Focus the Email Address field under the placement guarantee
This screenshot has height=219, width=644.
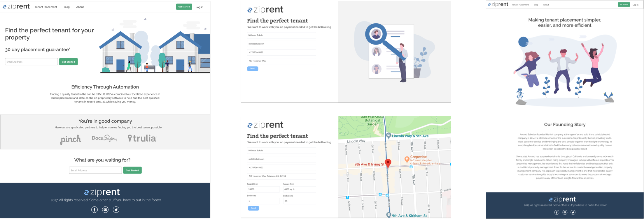pos(32,62)
